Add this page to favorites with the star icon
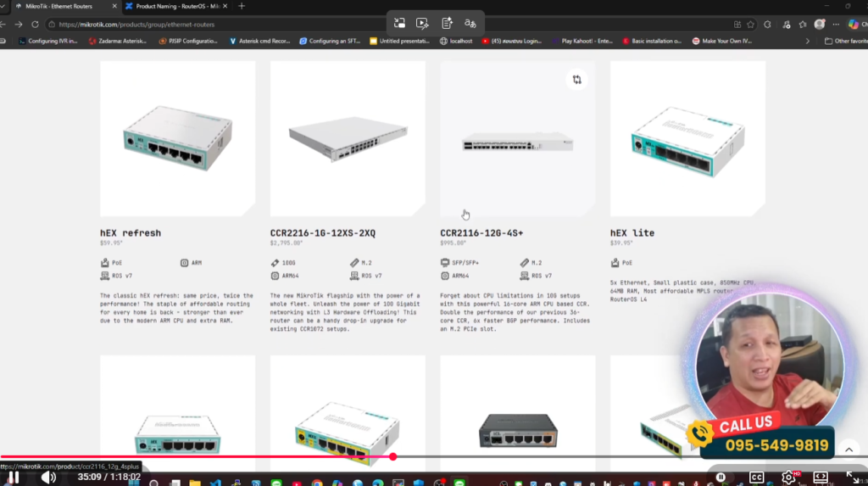This screenshot has height=486, width=868. (x=751, y=25)
